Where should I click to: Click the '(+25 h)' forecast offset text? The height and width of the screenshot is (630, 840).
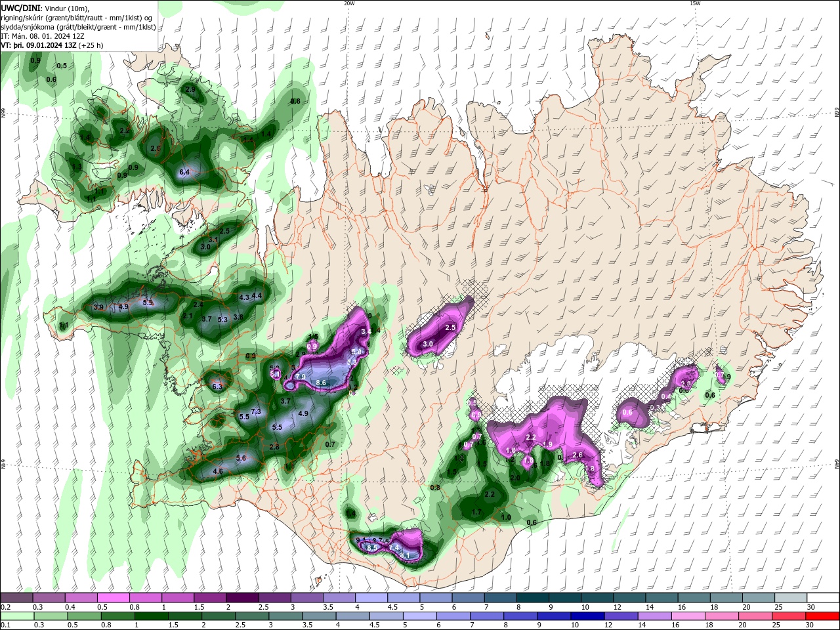pos(91,45)
